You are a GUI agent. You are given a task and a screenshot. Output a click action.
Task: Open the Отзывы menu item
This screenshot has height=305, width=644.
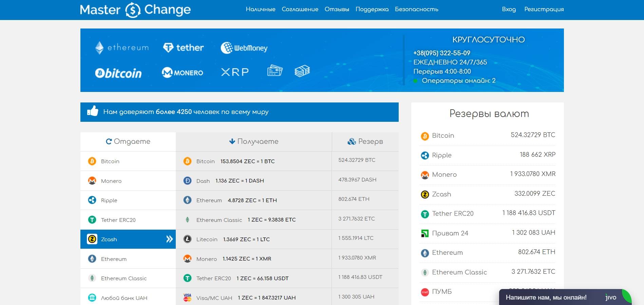[x=337, y=9]
